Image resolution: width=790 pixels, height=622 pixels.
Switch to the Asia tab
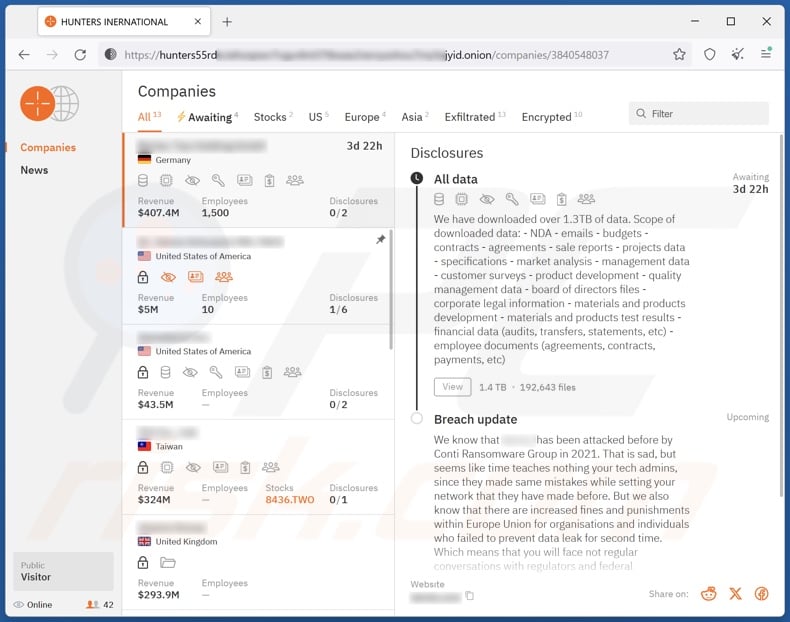[x=415, y=117]
